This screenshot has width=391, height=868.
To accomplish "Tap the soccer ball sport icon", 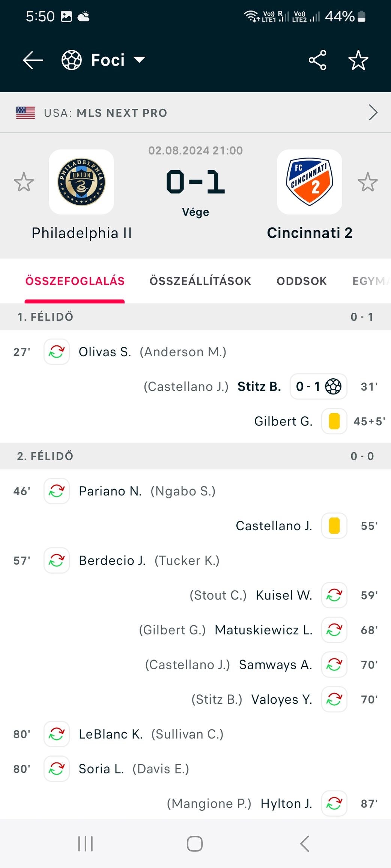I will 72,60.
